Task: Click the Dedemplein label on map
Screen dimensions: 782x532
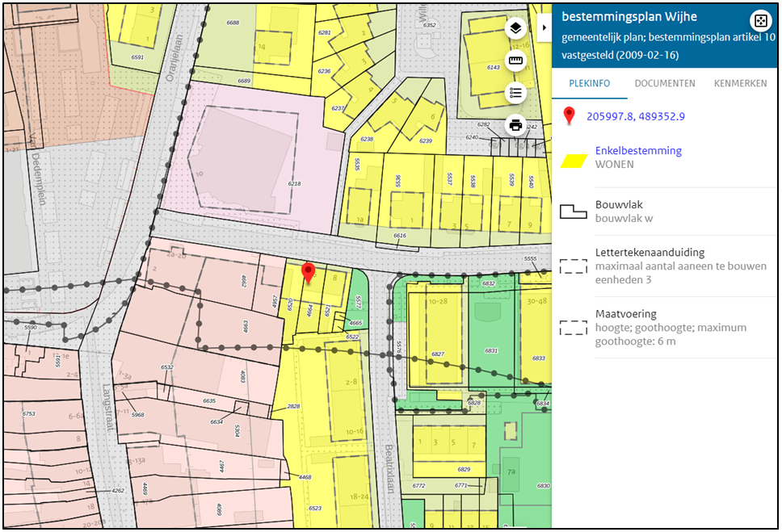Action: click(39, 179)
